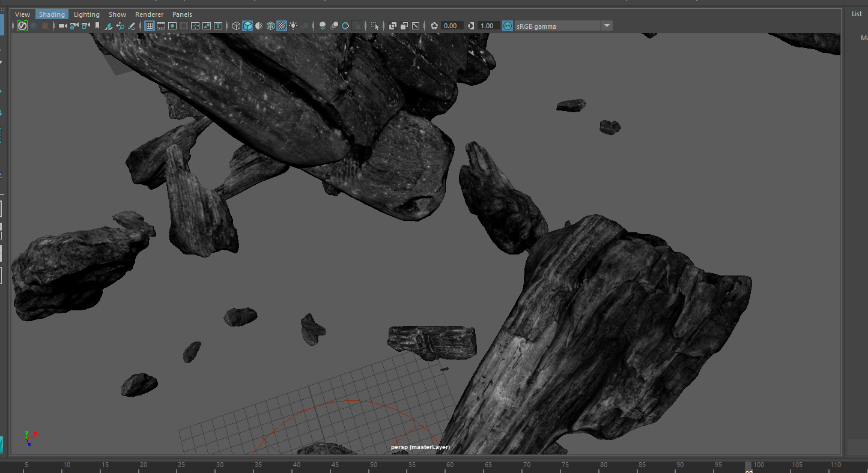
Task: Open the View menu
Action: [x=23, y=14]
